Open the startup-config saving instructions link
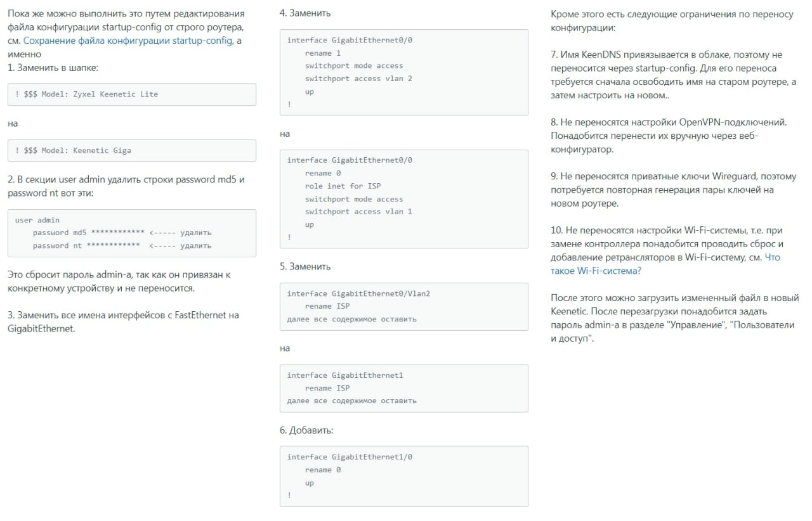This screenshot has height=521, width=812. pos(128,40)
